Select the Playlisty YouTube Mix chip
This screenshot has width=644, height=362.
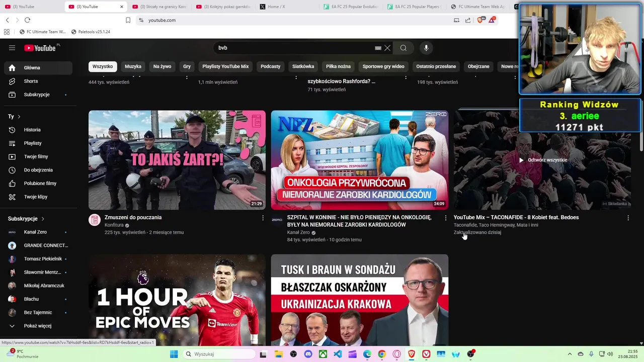225,66
